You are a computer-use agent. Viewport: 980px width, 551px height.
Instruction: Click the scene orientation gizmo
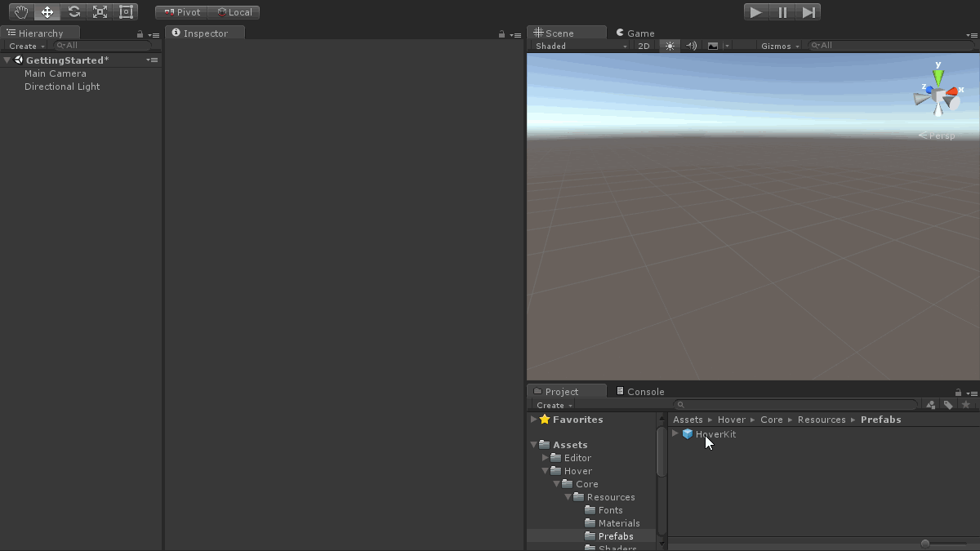(939, 94)
